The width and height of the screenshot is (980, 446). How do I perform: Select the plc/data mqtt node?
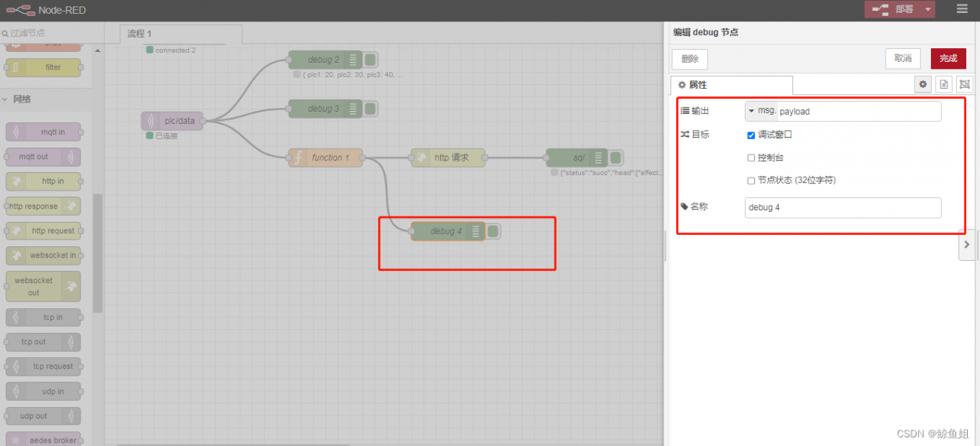(173, 121)
